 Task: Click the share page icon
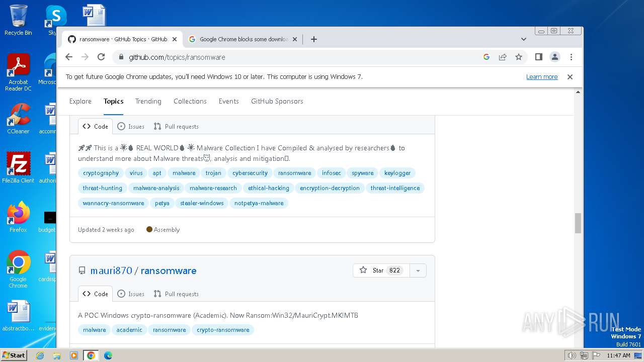click(503, 57)
